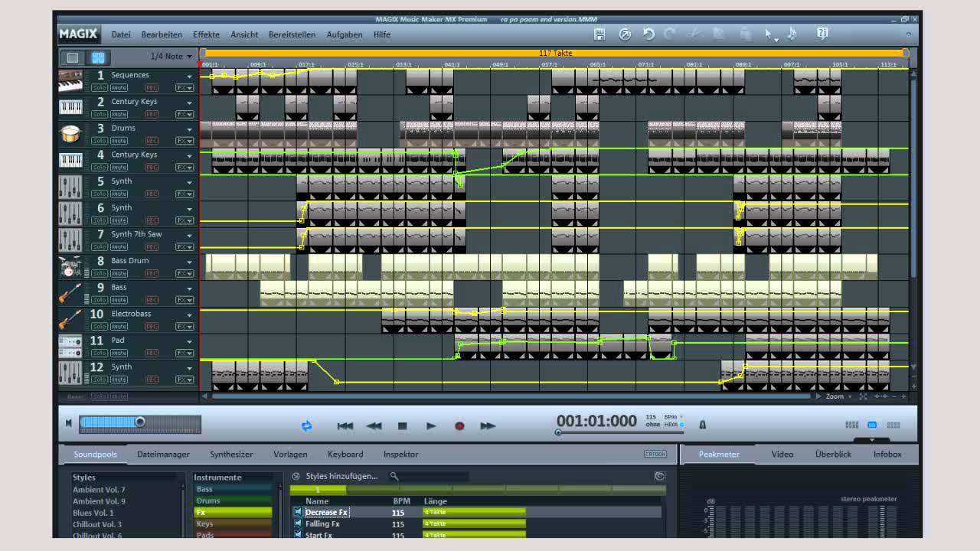
Task: Click the search magnifier in Soundpools
Action: pos(394,476)
